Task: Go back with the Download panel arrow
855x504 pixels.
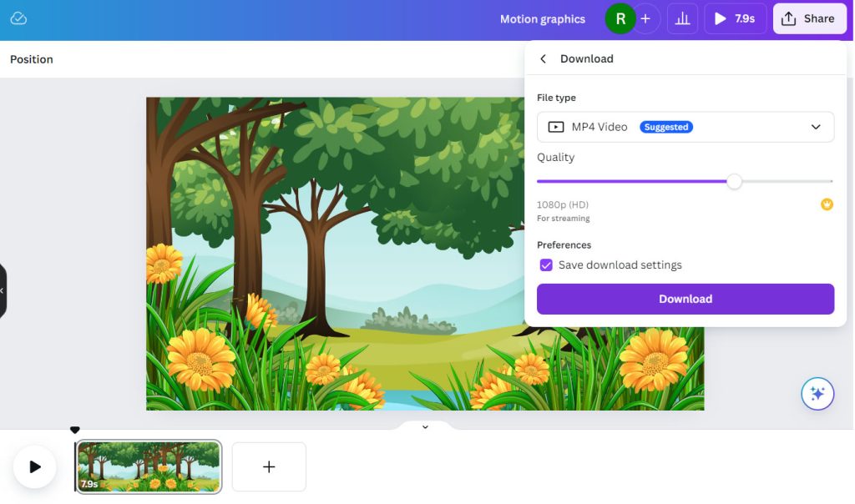Action: click(x=542, y=58)
